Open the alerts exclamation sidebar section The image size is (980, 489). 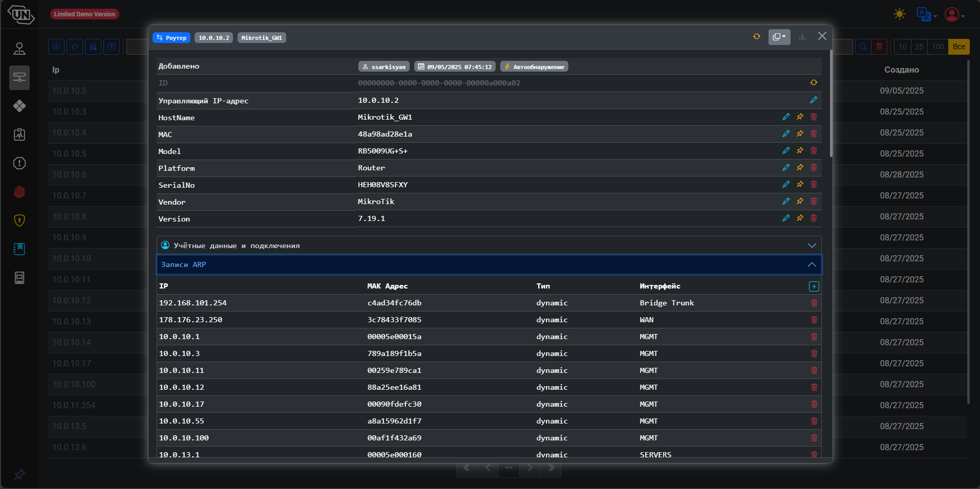click(x=19, y=163)
